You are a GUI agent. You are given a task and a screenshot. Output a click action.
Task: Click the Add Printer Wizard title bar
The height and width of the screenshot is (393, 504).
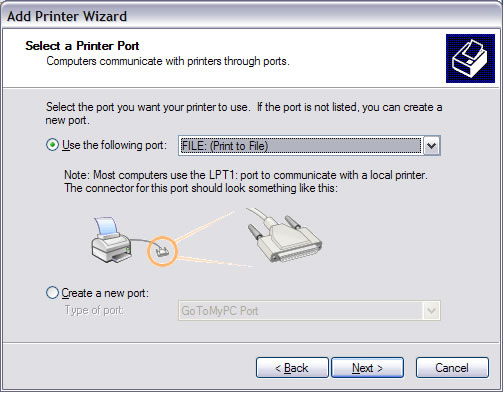point(252,16)
